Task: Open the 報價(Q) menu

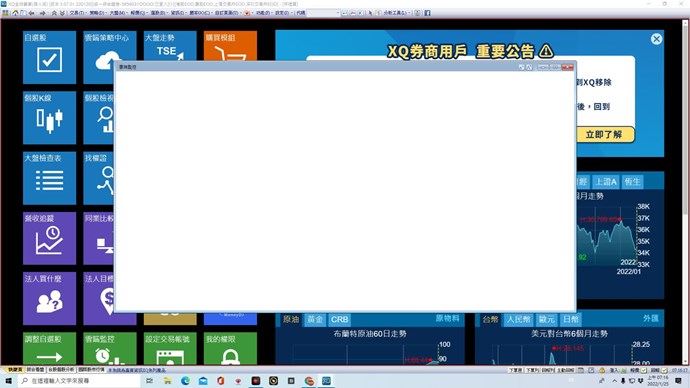Action: click(138, 13)
